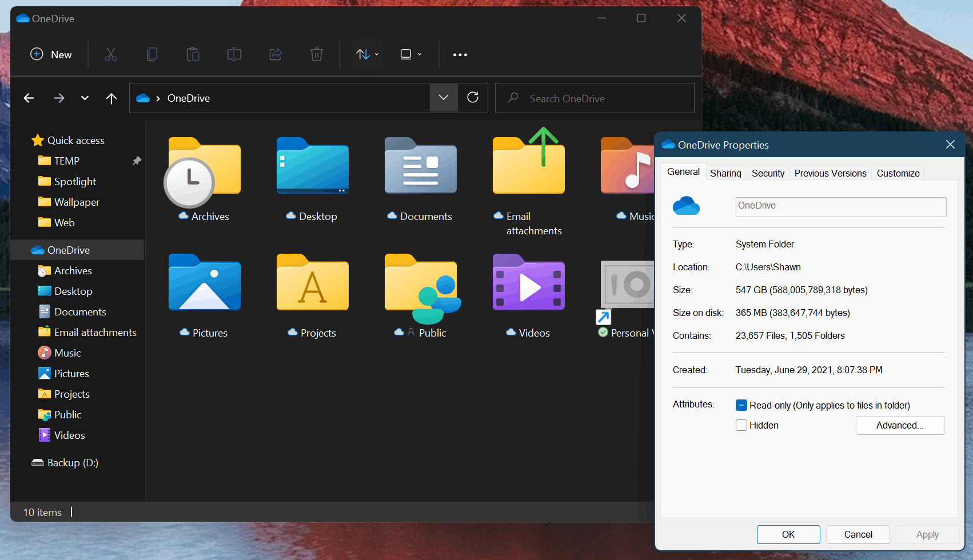
Task: Select the Projects folder icon in main pane
Action: pyautogui.click(x=312, y=282)
